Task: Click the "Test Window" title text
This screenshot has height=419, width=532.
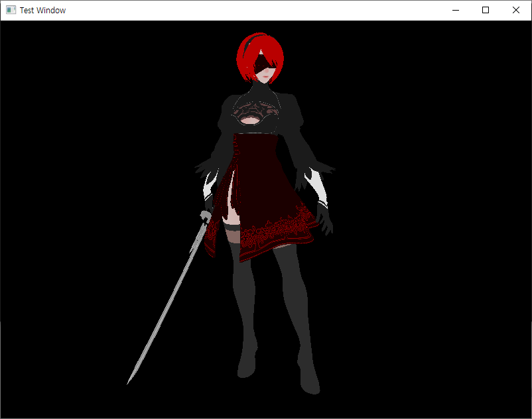Action: pos(42,11)
